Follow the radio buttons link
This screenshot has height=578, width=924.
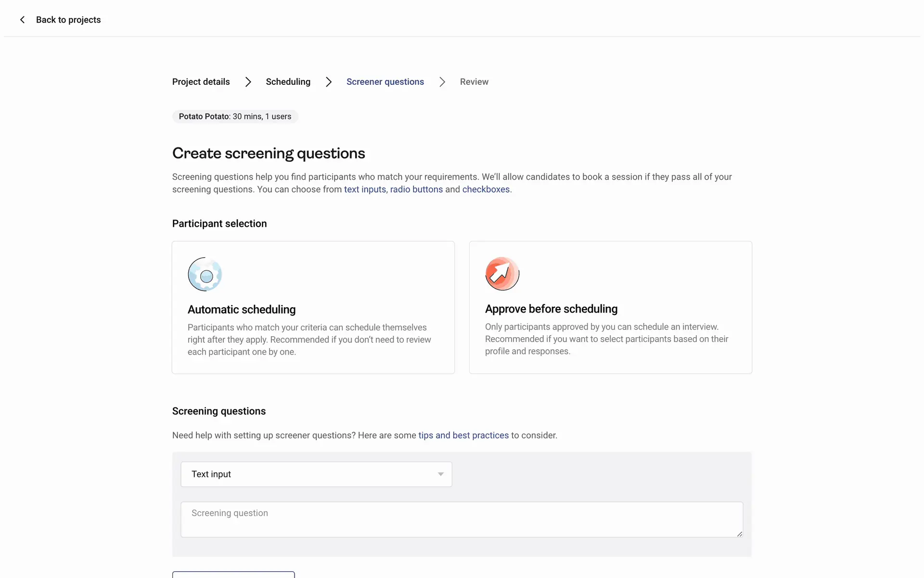click(x=416, y=189)
